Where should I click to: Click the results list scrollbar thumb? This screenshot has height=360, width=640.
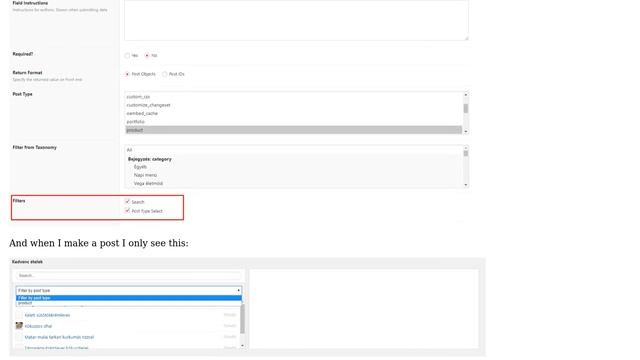point(242,319)
